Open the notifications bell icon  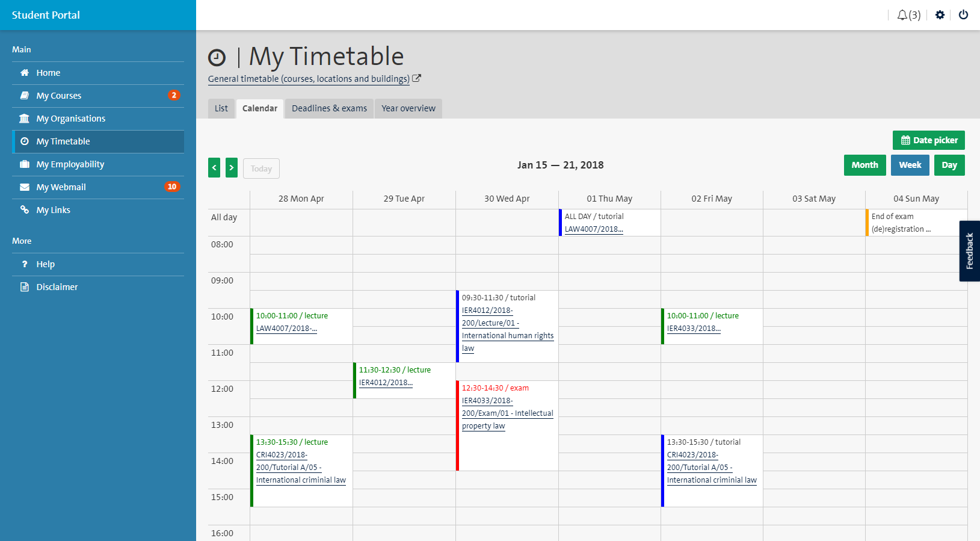[x=902, y=15]
